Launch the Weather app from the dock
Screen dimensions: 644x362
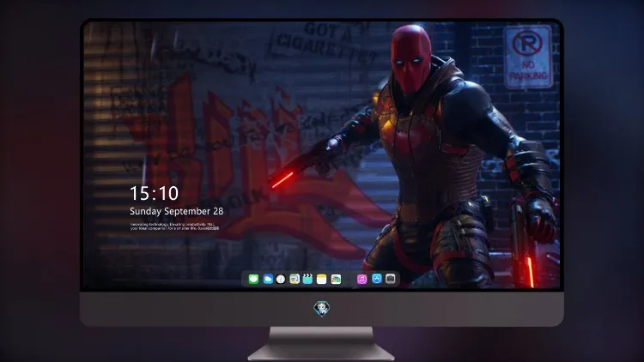coord(267,280)
